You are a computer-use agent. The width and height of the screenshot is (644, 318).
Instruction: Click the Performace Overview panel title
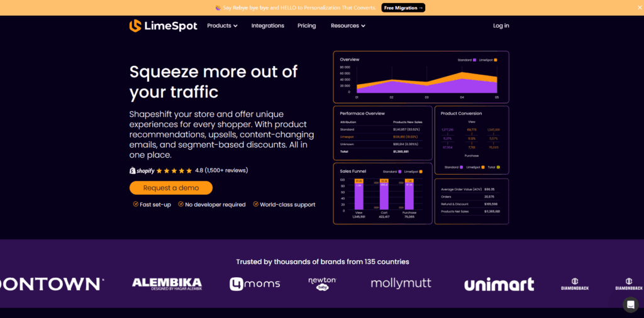(x=362, y=113)
